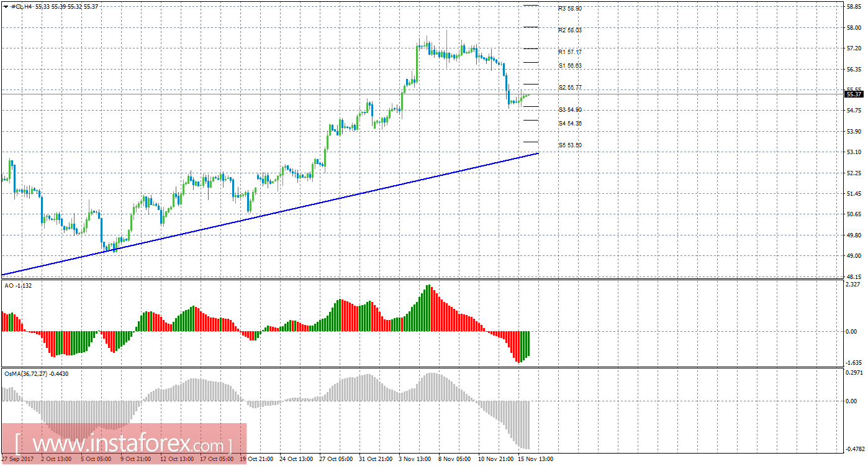Click the S4 54.38 pivot label
This screenshot has width=868, height=466.
tap(569, 123)
